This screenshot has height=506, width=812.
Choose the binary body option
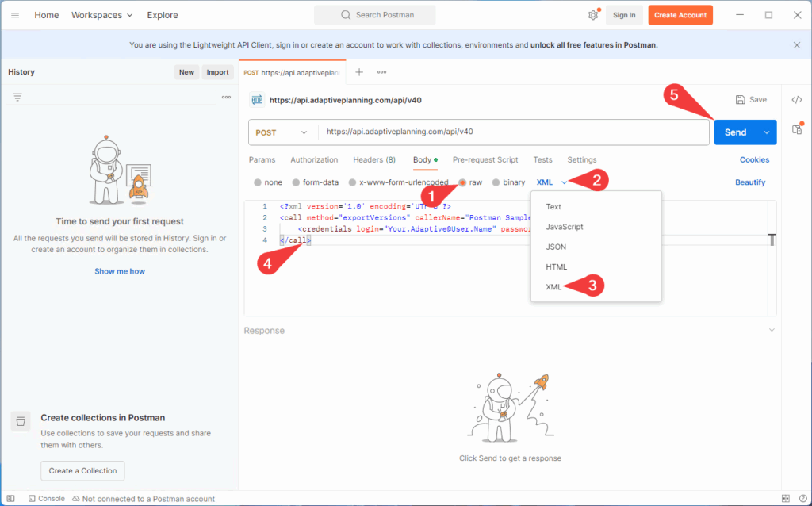pos(496,182)
